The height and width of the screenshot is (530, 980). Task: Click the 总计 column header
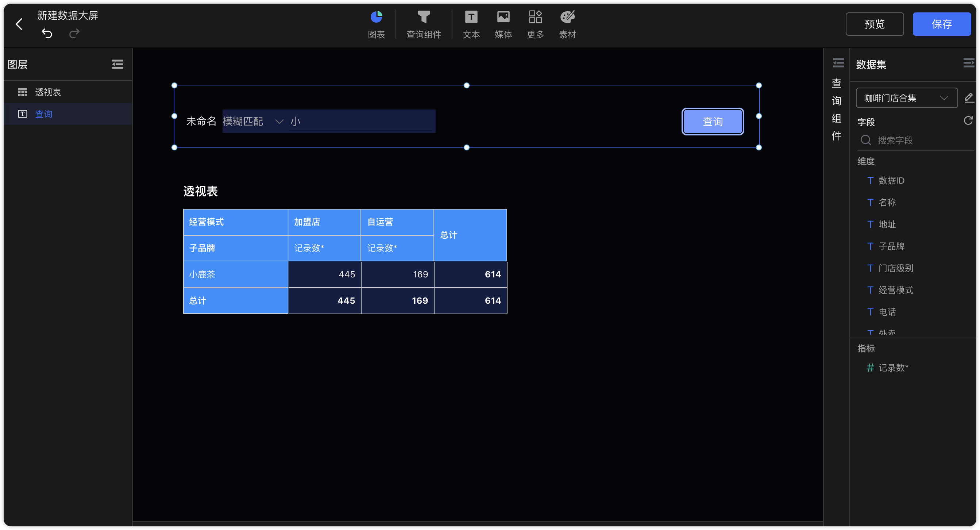coord(470,235)
